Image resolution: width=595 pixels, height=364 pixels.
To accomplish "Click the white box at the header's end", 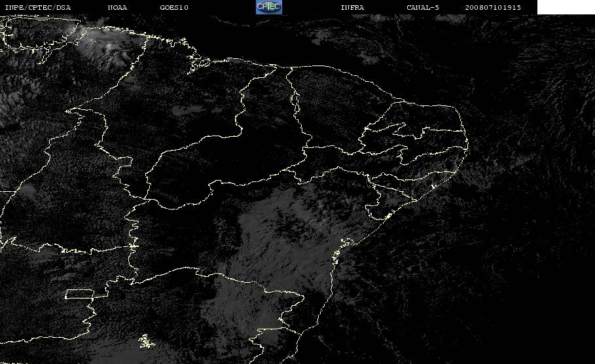I will tap(566, 7).
